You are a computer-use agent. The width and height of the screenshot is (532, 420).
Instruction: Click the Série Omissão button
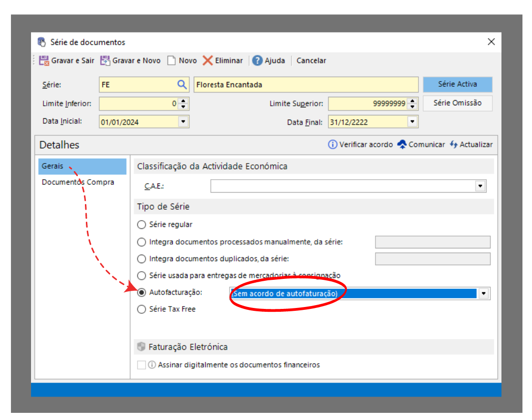coord(457,103)
